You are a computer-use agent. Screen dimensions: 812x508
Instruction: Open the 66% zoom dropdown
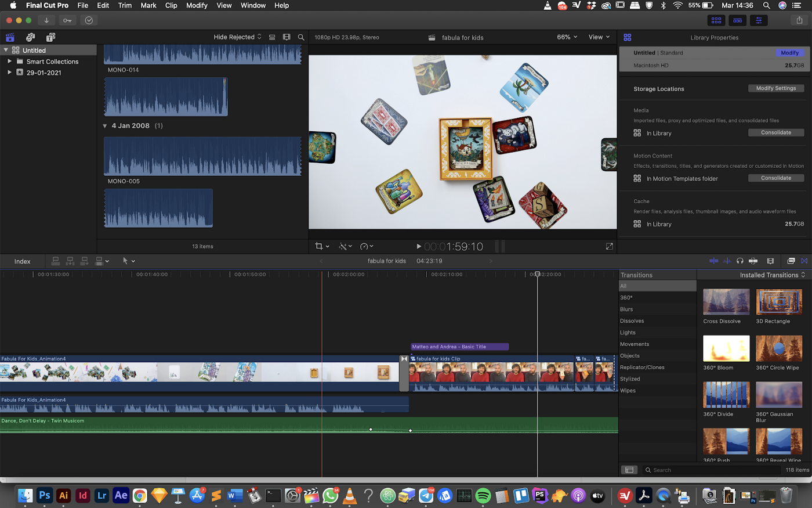567,37
